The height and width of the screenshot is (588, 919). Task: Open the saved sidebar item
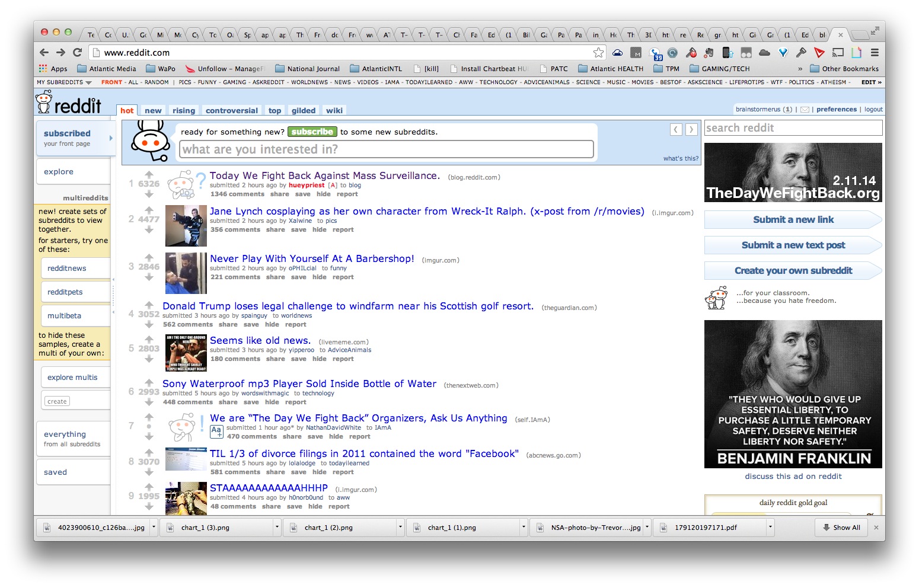coord(73,472)
